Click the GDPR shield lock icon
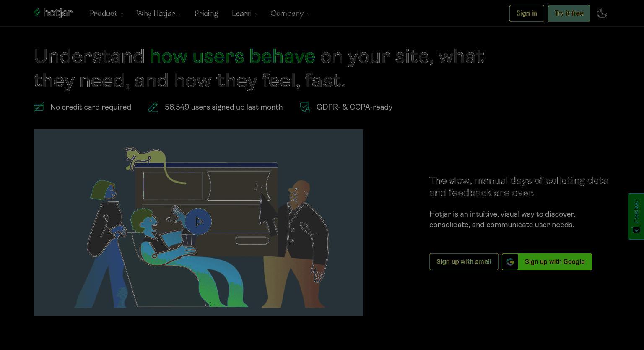 (x=305, y=107)
